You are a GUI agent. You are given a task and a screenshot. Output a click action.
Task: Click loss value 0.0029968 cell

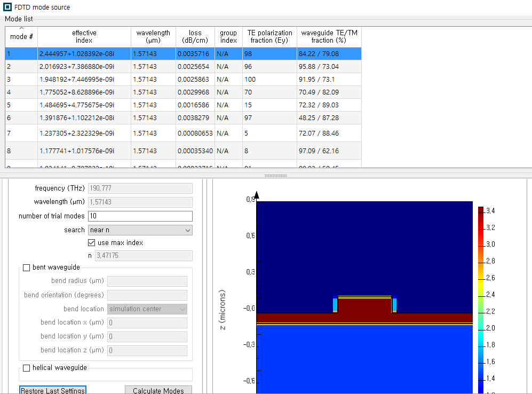[x=195, y=92]
